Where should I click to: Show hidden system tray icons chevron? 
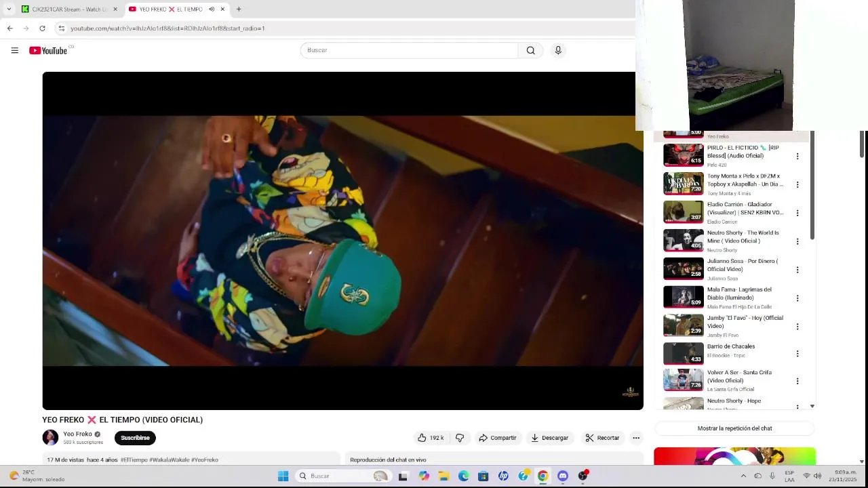pos(743,476)
